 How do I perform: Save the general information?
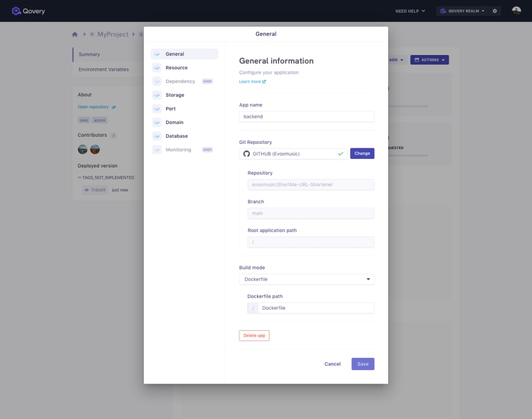point(363,364)
